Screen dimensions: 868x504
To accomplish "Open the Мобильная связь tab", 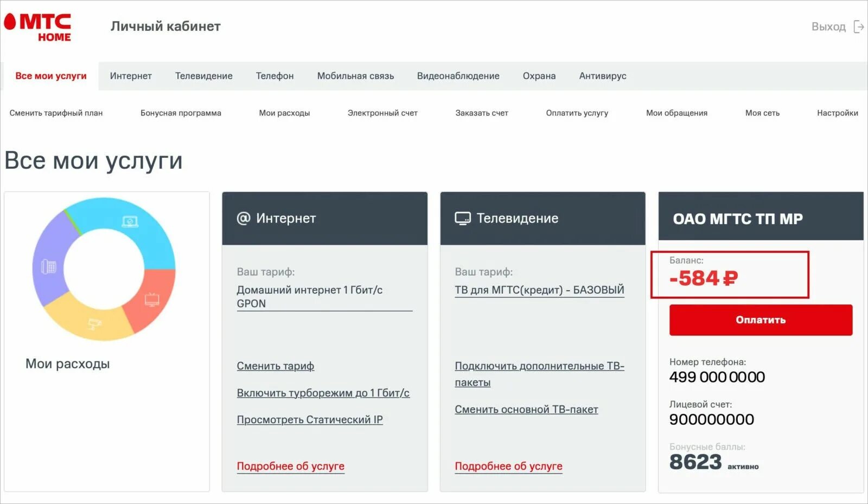I will (355, 76).
